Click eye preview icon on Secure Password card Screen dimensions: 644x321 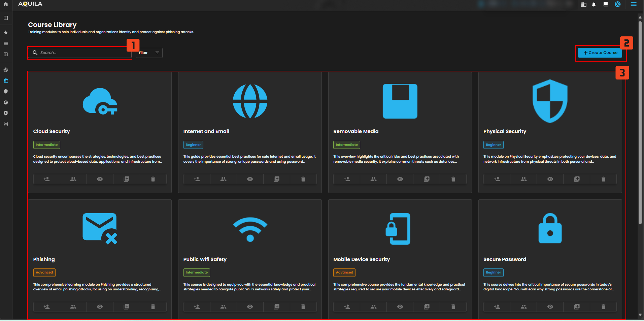pos(550,307)
